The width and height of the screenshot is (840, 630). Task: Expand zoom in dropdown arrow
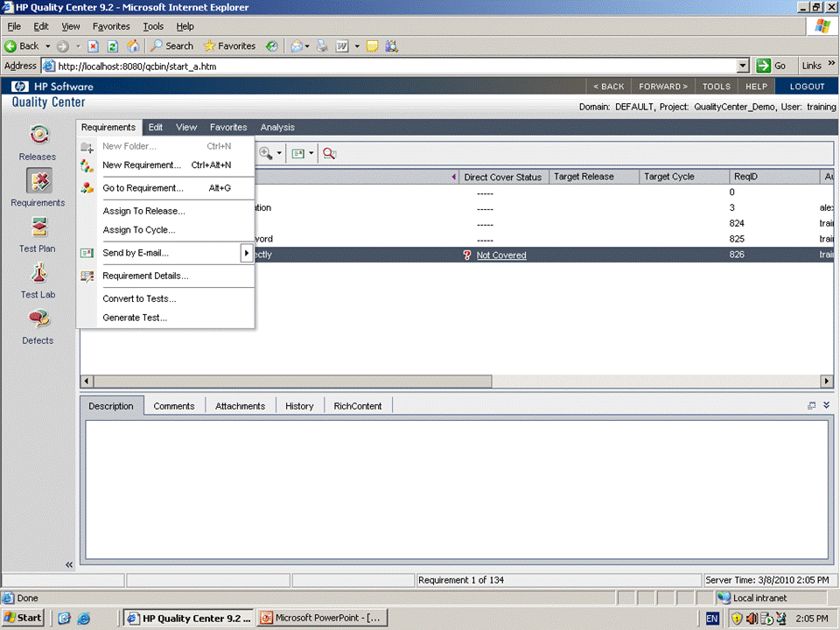[x=279, y=154]
